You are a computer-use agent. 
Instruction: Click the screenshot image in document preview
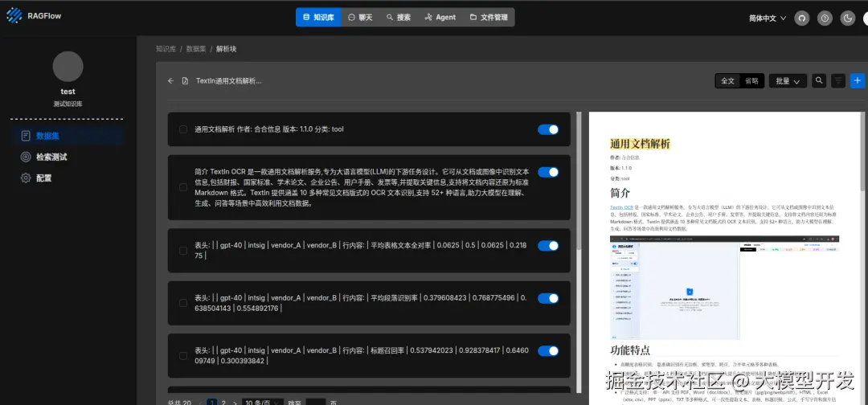pos(725,288)
